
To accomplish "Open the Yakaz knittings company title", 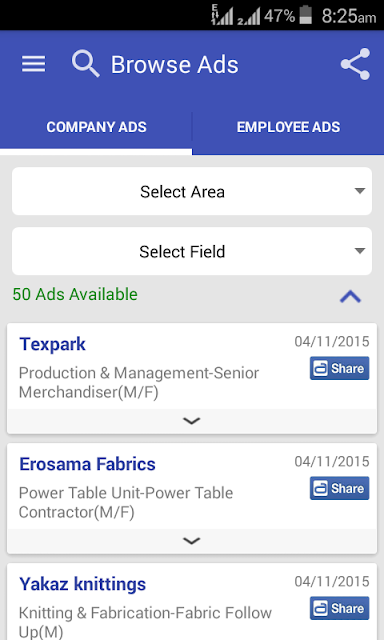I will [82, 584].
